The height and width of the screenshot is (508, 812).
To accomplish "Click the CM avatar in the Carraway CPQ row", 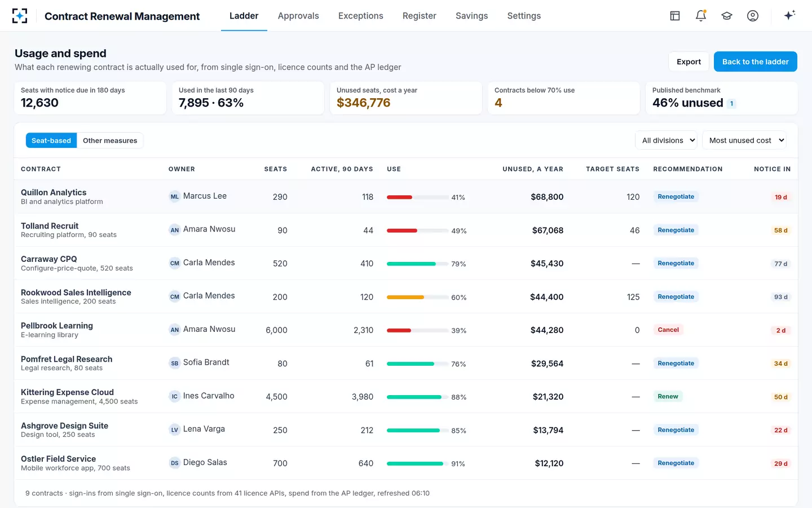I will (175, 263).
